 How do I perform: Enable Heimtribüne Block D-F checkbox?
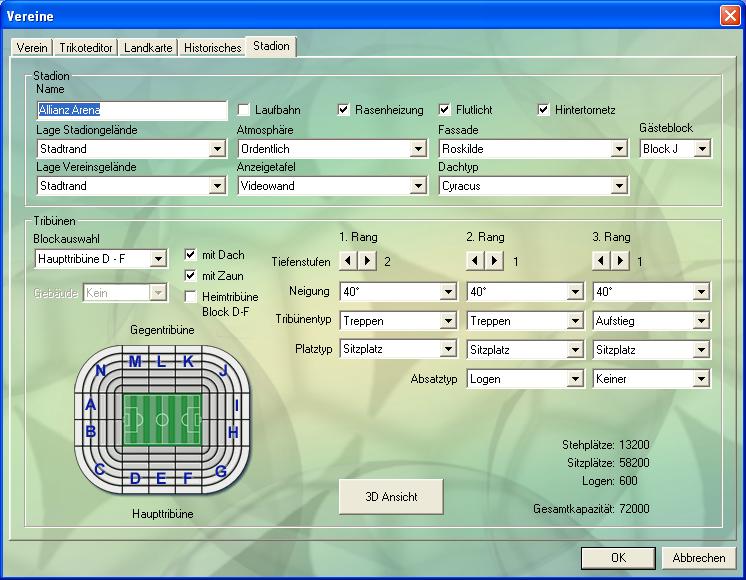190,296
